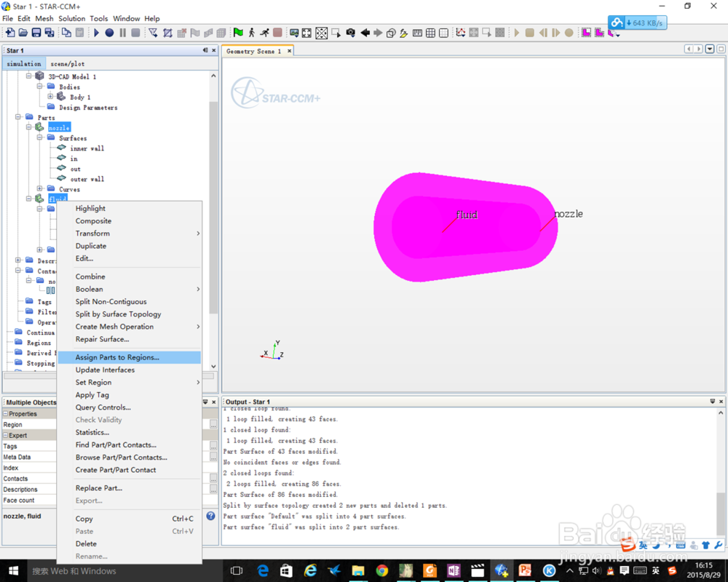Click the blue circle record toolbar icon
This screenshot has width=728, height=582.
pos(109,33)
